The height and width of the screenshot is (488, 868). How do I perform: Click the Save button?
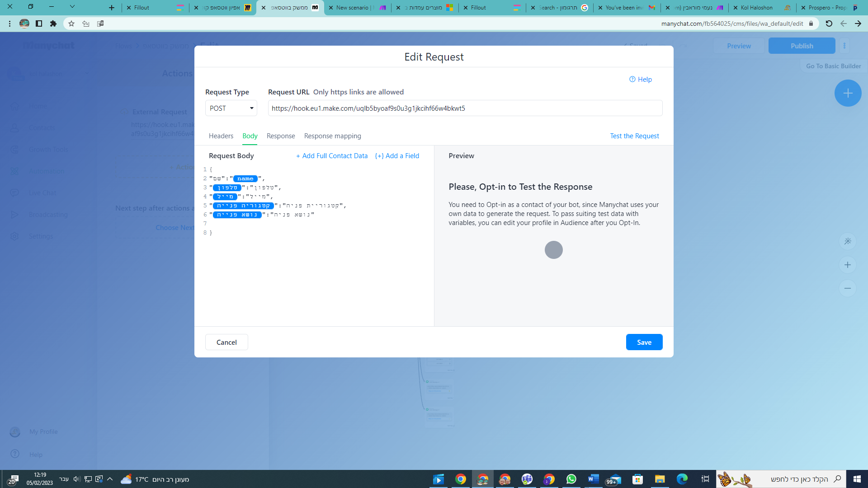(644, 342)
